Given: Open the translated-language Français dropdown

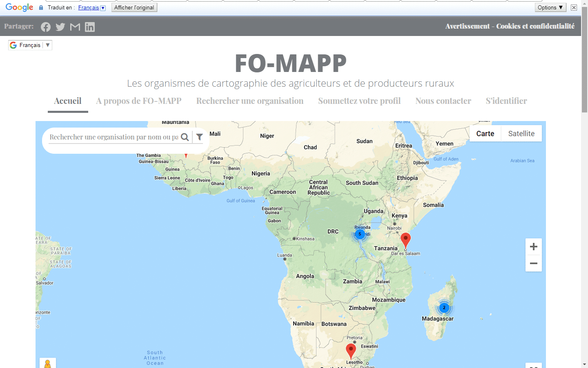Looking at the screenshot, I should pos(91,8).
